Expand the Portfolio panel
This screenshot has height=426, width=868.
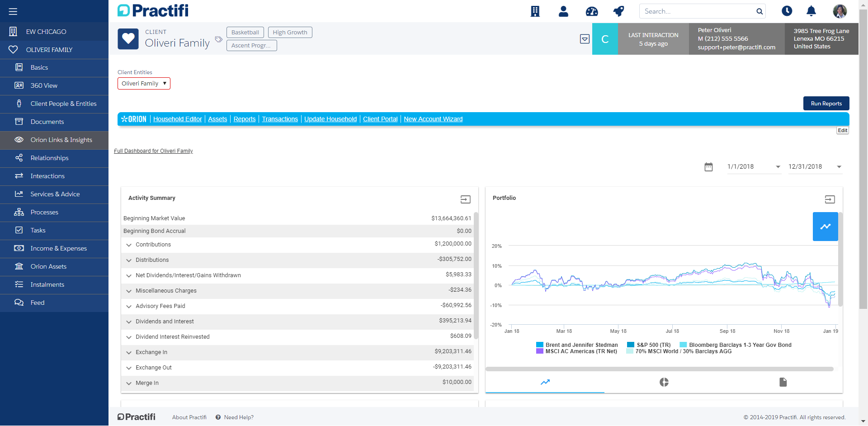(830, 199)
